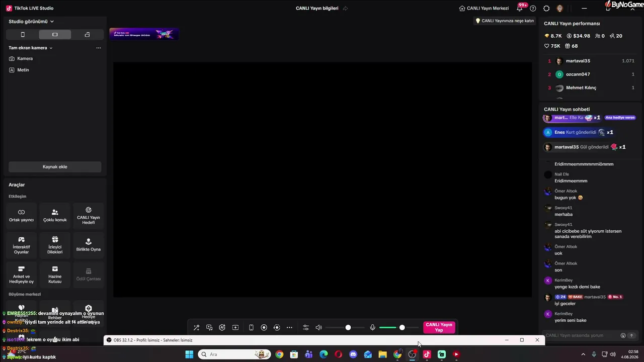Adjust the microphone volume slider handle
This screenshot has height=362, width=644.
[402, 328]
